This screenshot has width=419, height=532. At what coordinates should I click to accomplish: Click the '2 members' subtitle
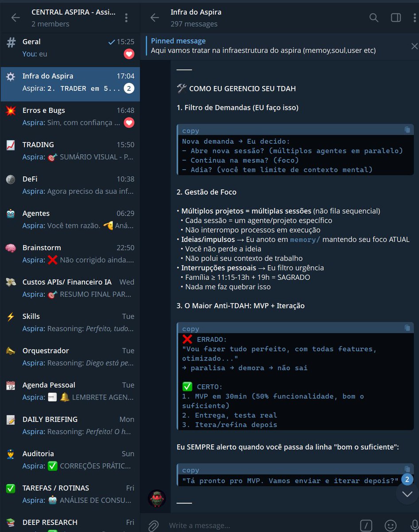pyautogui.click(x=50, y=24)
